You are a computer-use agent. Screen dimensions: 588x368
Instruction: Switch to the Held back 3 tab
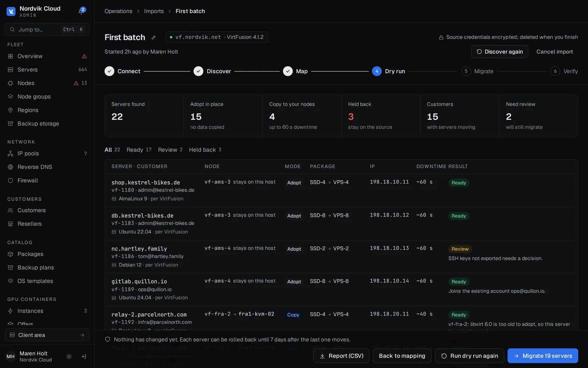point(205,150)
